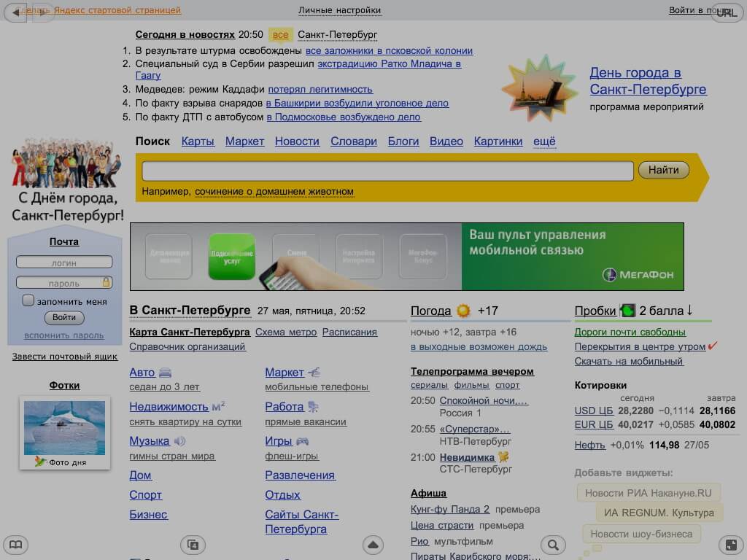Click the Найти search button
747x560 pixels.
click(x=664, y=170)
